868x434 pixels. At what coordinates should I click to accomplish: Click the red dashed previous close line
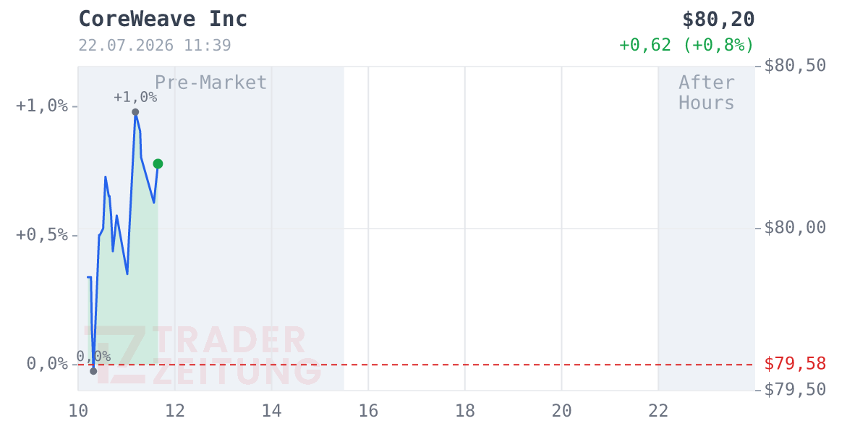[x=417, y=365]
